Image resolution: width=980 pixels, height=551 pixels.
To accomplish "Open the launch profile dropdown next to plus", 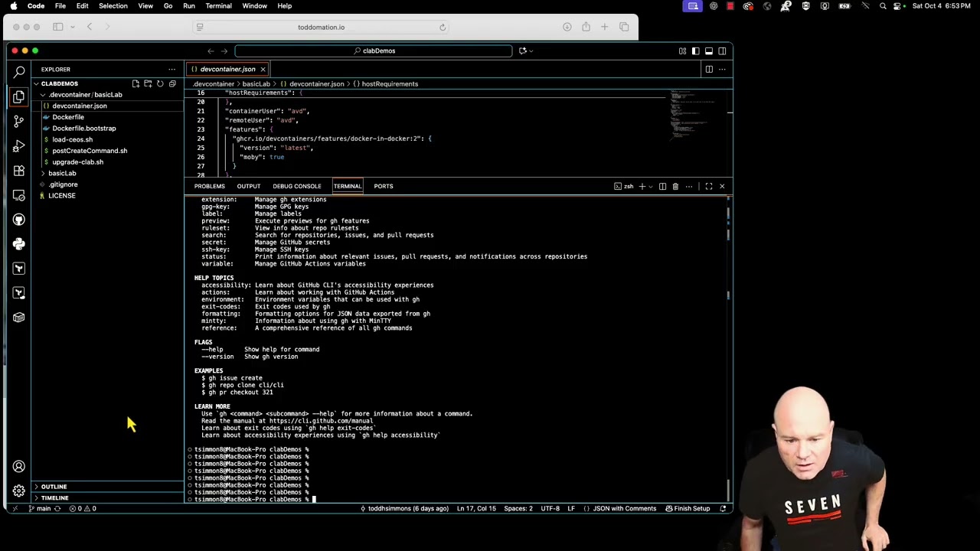I will coord(651,186).
